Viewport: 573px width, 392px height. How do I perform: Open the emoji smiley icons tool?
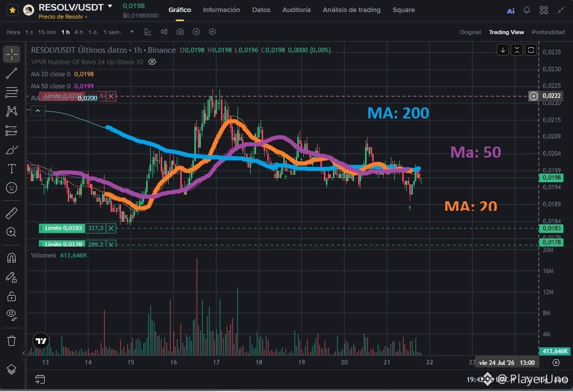[12, 188]
